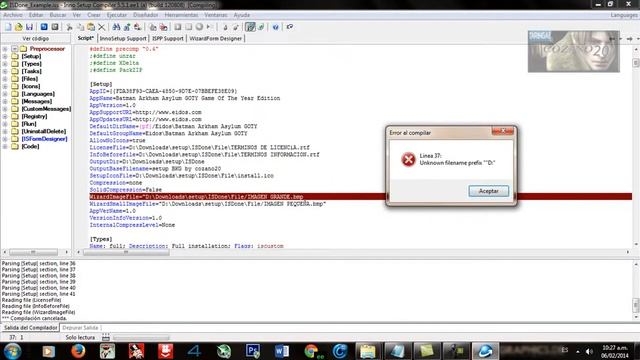This screenshot has width=640, height=360.
Task: Click the round stop icon in toolbar
Action: point(199,27)
